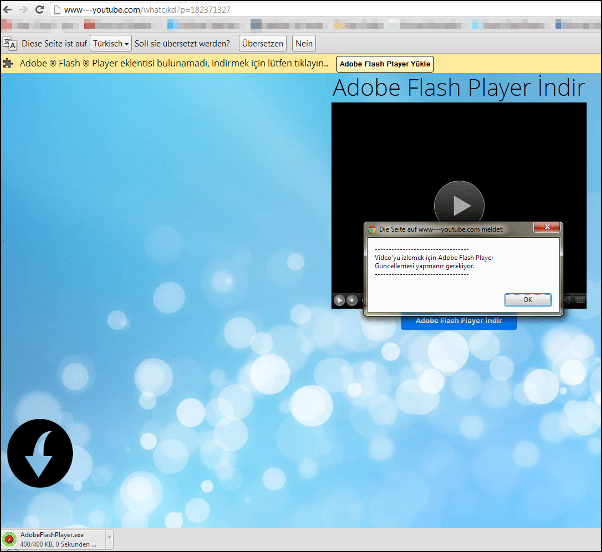Click the fullscreen icon in the player bar

(x=580, y=300)
